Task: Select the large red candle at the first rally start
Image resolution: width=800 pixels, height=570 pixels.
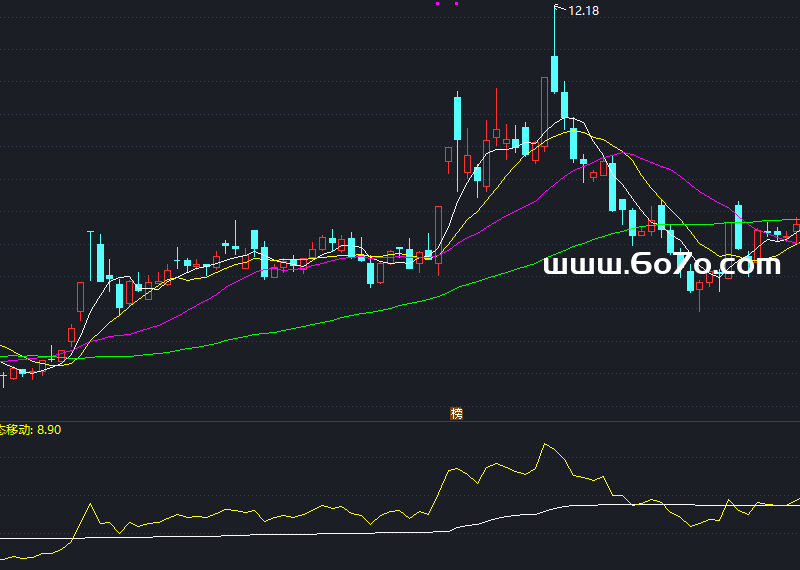Action: pyautogui.click(x=81, y=297)
